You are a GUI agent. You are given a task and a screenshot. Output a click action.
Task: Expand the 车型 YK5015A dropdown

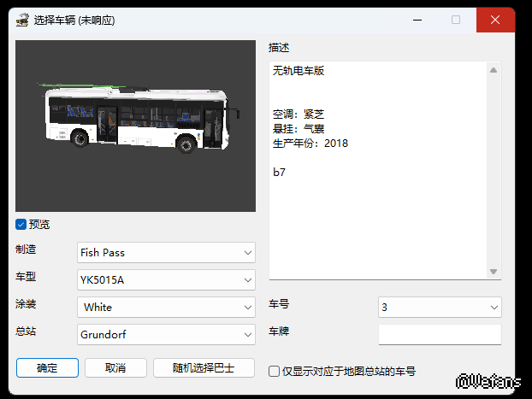tap(166, 279)
